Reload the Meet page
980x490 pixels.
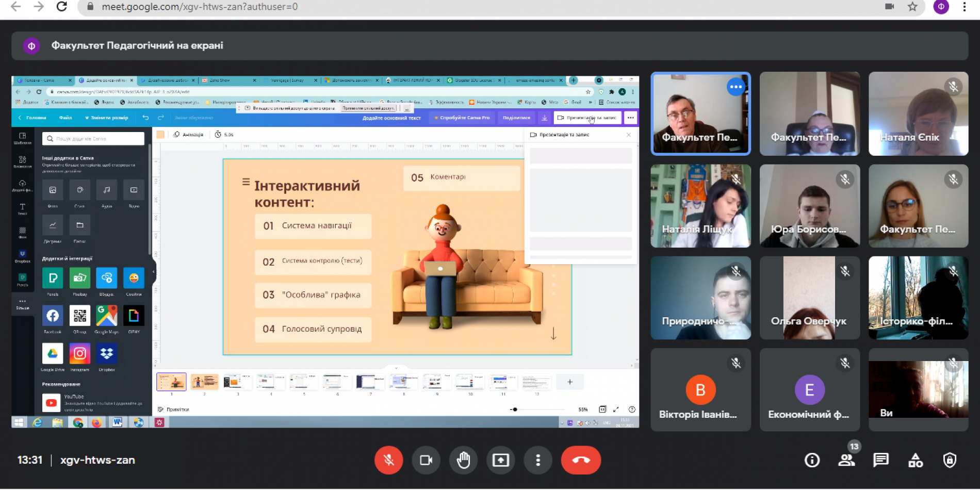pos(61,7)
